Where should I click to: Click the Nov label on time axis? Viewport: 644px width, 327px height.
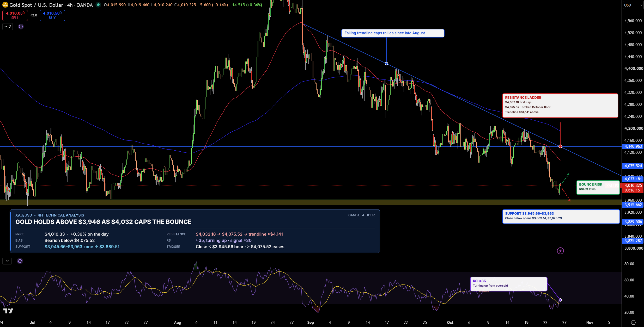click(590, 323)
